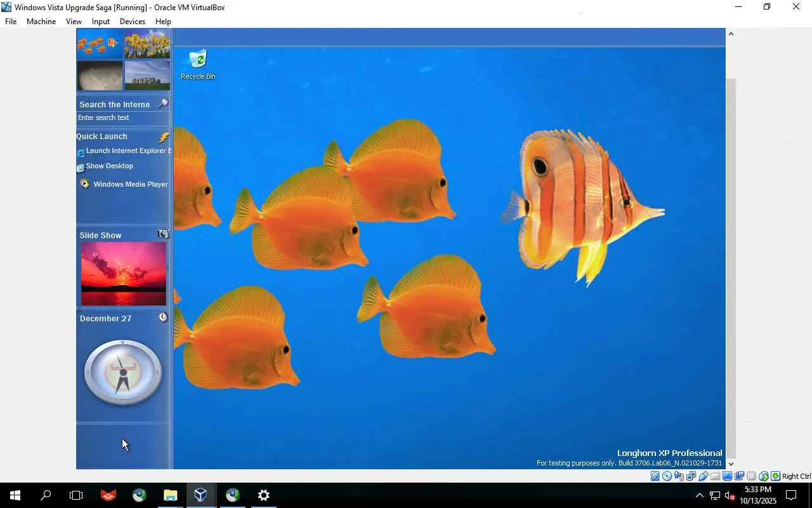Screen dimensions: 812x508
Task: Click the camera icon on the Slide Show tile
Action: click(163, 234)
